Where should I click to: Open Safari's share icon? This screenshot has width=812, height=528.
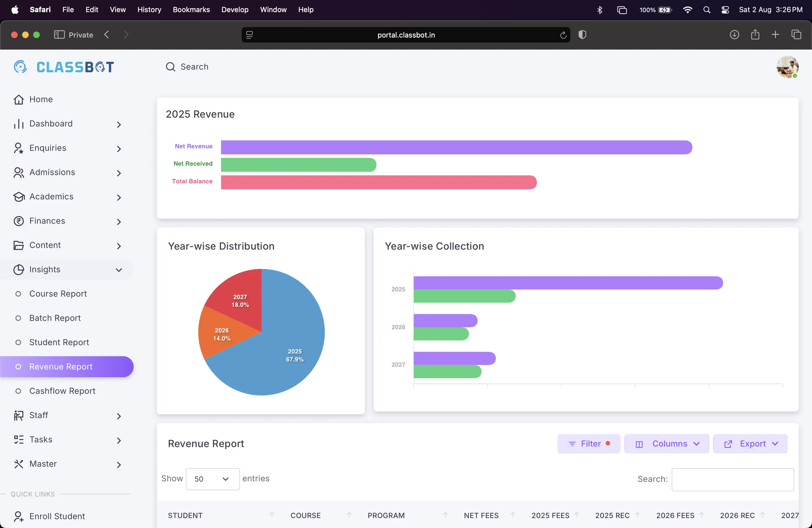pyautogui.click(x=755, y=35)
